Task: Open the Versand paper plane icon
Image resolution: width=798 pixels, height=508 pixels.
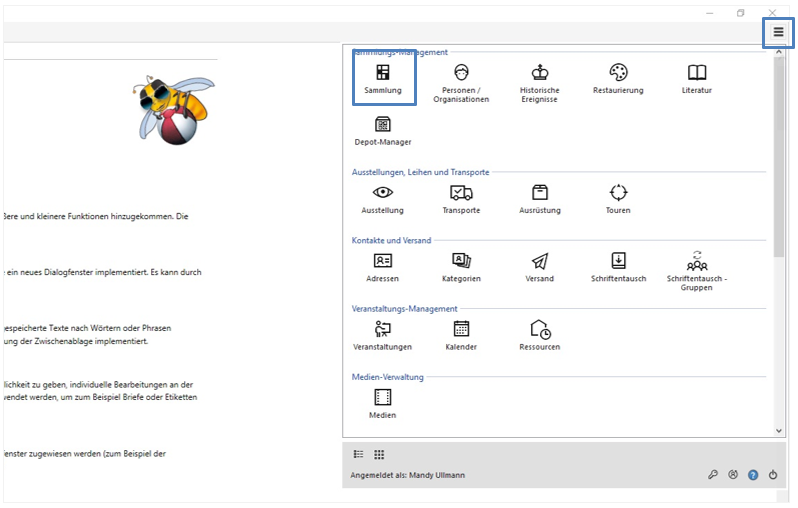Action: tap(540, 266)
